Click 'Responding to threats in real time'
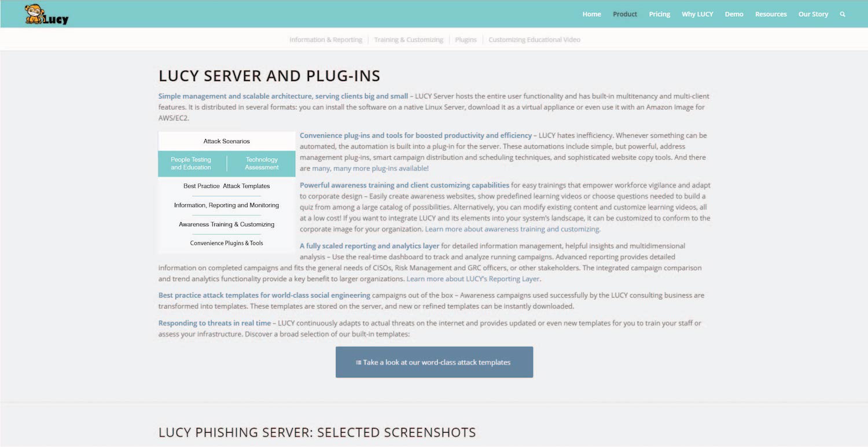The width and height of the screenshot is (868, 447). pyautogui.click(x=215, y=323)
